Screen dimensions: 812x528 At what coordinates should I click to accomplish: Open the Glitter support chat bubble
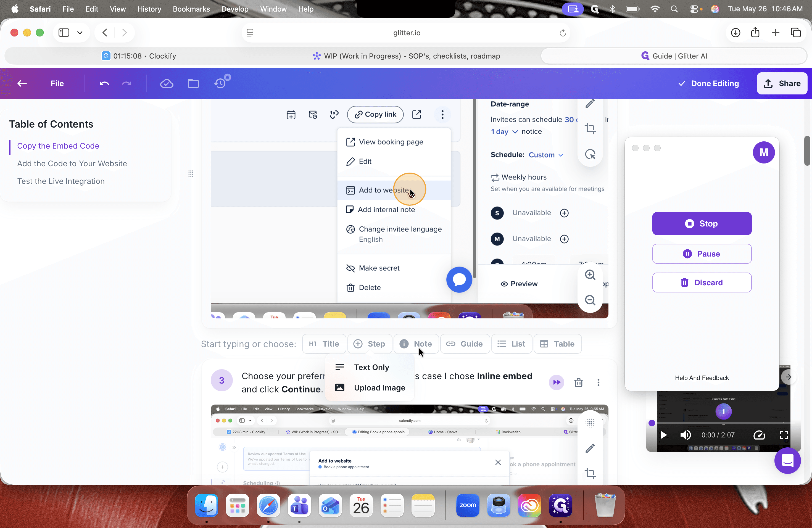[787, 461]
